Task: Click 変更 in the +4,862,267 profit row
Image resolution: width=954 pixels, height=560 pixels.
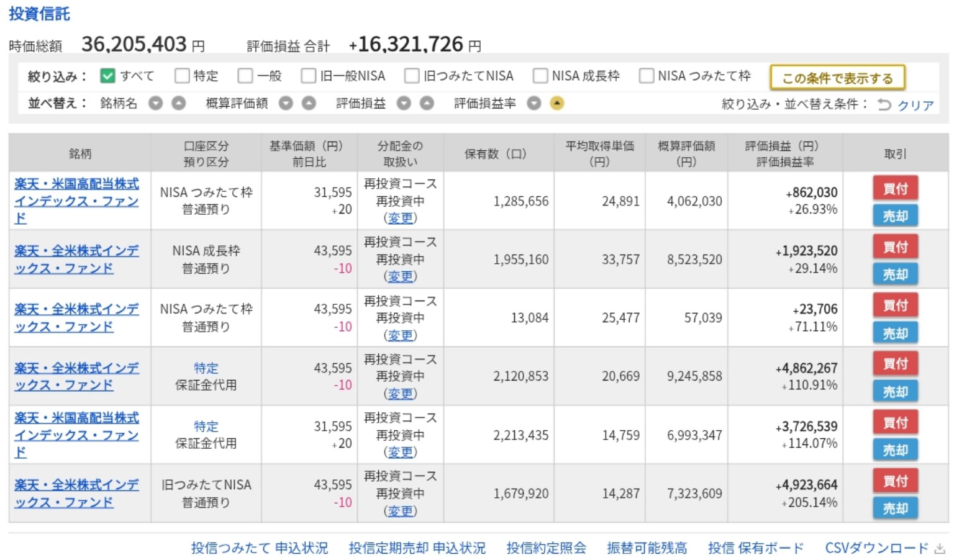Action: pos(400,394)
